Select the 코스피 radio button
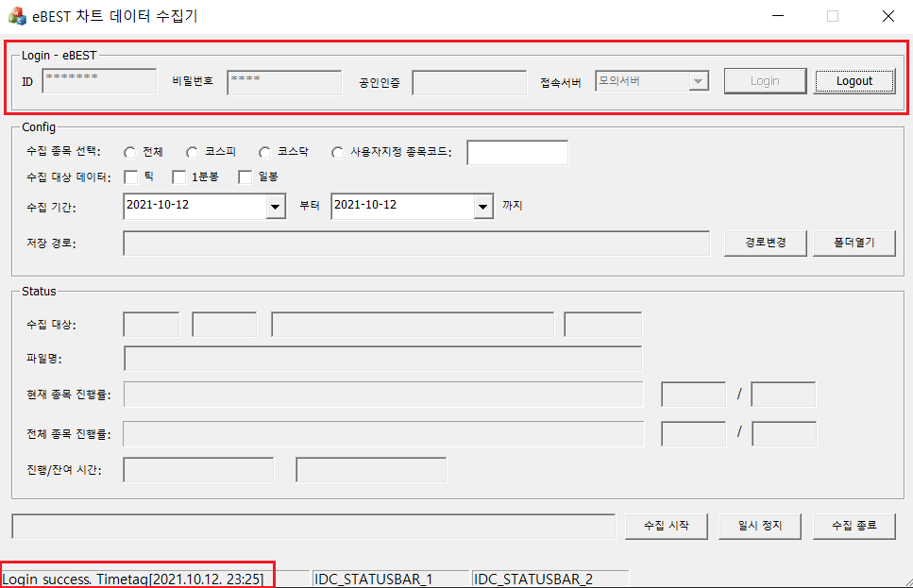 coord(193,153)
